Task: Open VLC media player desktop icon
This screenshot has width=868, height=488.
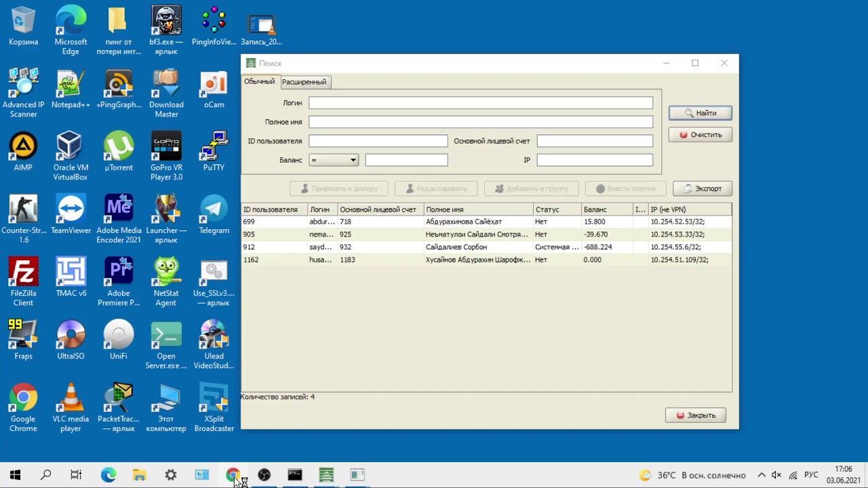Action: pyautogui.click(x=71, y=407)
